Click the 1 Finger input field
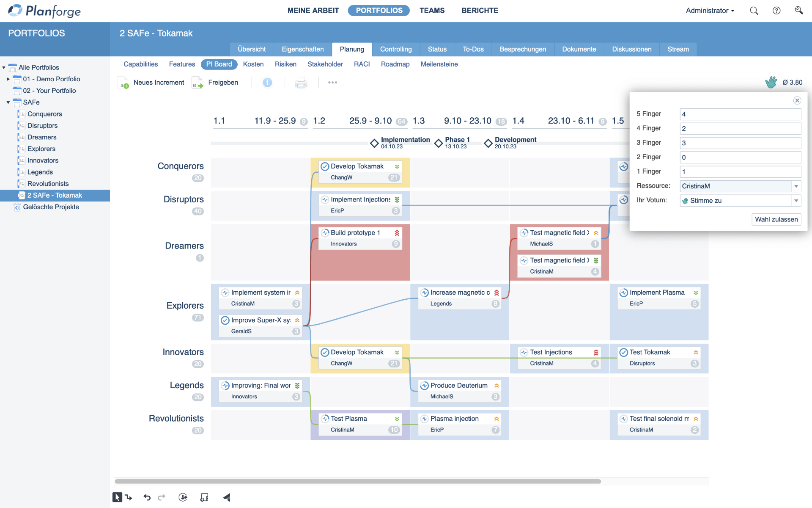This screenshot has height=508, width=812. tap(740, 172)
